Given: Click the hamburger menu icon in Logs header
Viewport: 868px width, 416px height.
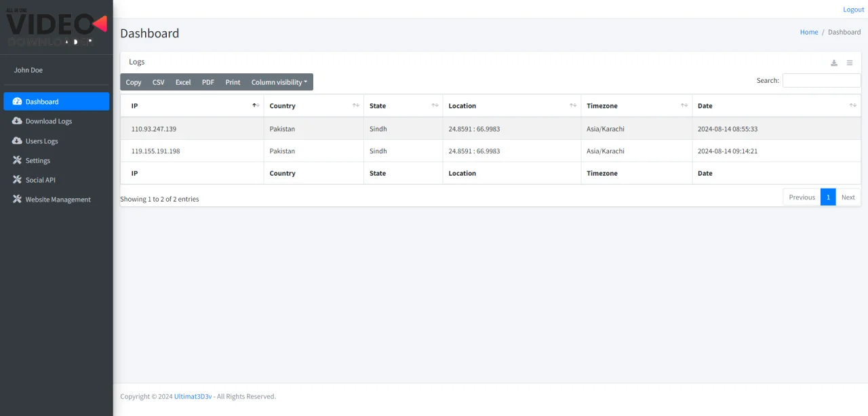Looking at the screenshot, I should [x=850, y=63].
